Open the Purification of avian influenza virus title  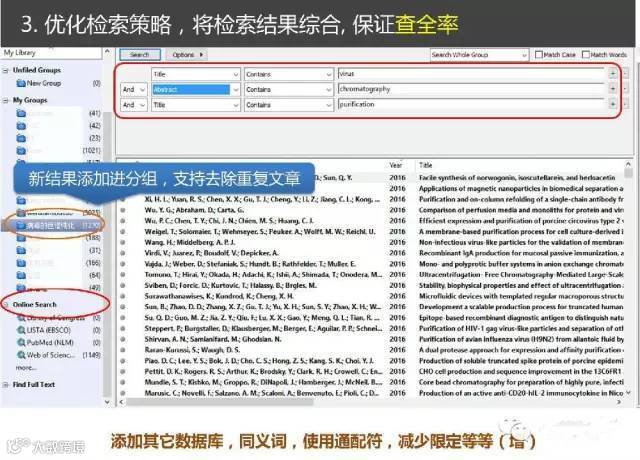tap(521, 339)
